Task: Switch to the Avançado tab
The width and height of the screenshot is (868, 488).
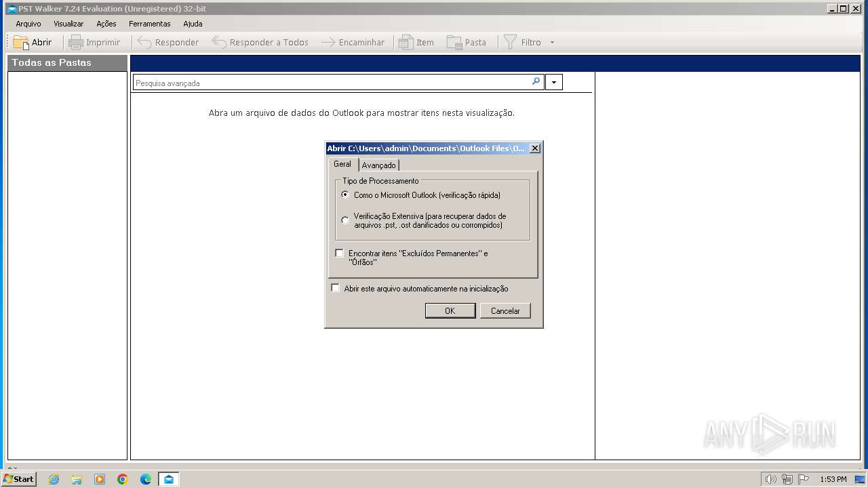Action: click(378, 165)
